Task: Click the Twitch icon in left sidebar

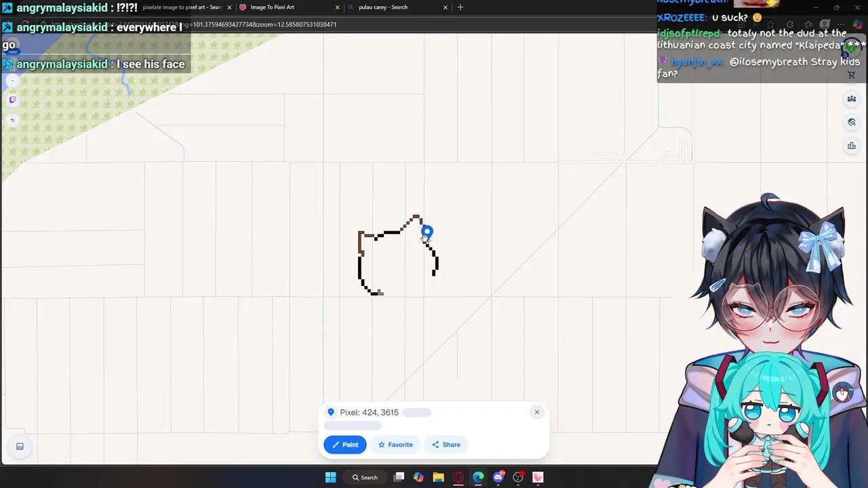Action: (x=12, y=100)
